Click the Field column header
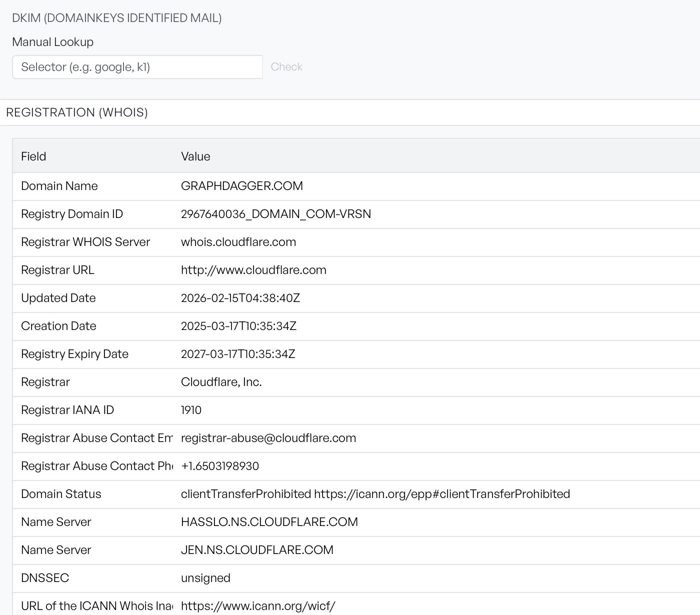The height and width of the screenshot is (615, 700). coord(33,156)
